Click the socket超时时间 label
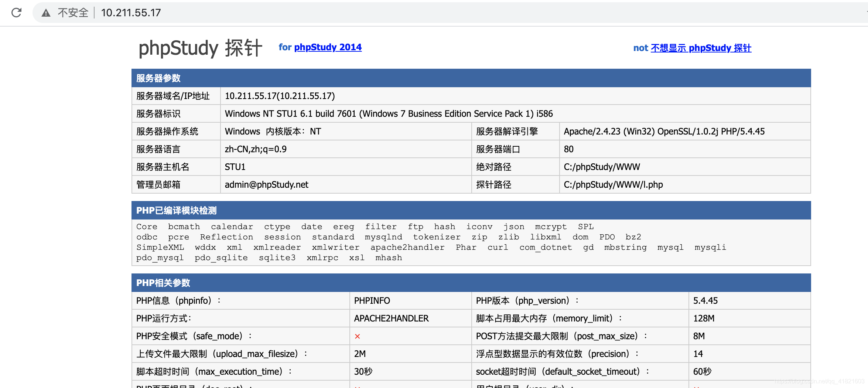The height and width of the screenshot is (388, 868). pos(562,372)
